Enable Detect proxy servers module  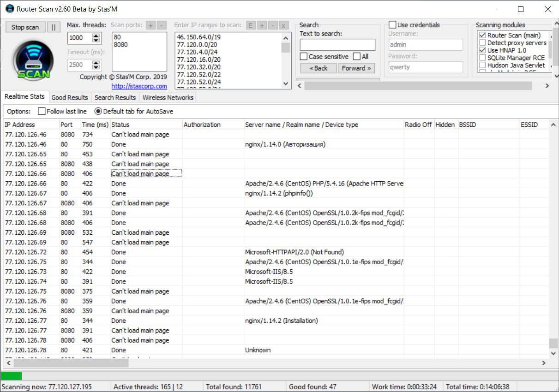point(483,43)
